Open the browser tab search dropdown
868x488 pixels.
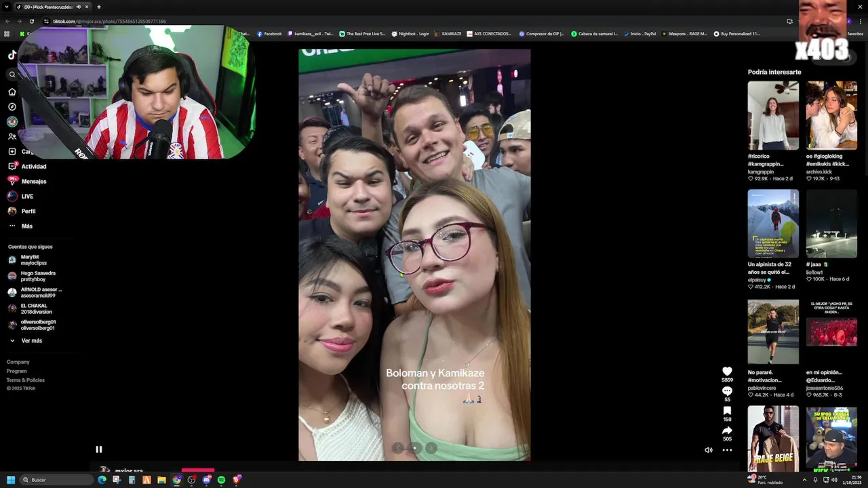point(7,7)
